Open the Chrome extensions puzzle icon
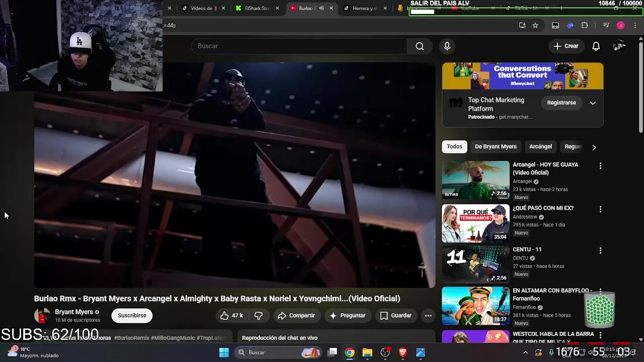The height and width of the screenshot is (362, 644). (x=585, y=26)
